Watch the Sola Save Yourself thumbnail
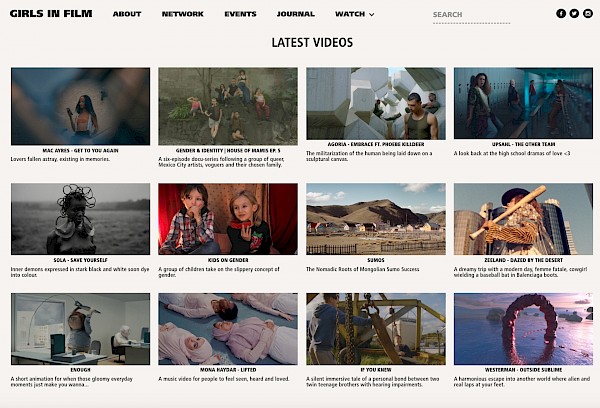This screenshot has height=408, width=600. pyautogui.click(x=80, y=219)
